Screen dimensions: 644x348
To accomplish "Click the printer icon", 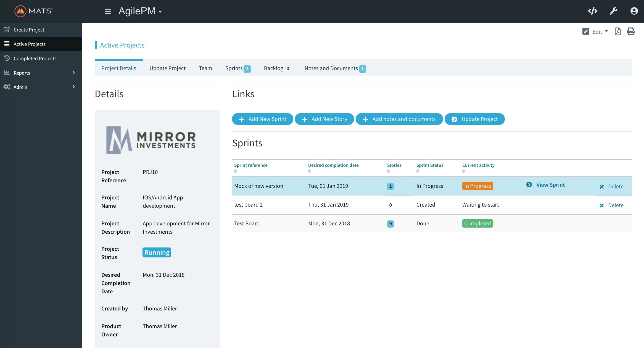I will coord(630,31).
